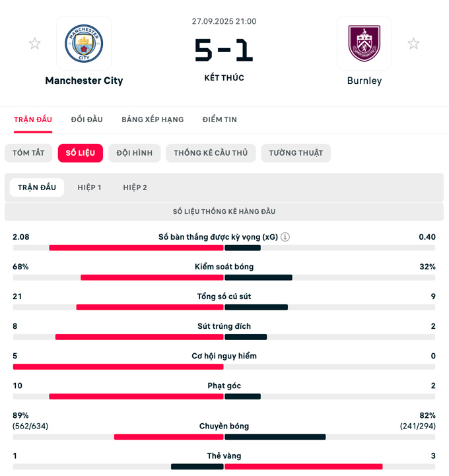Open the TƯỜNG THUẬT commentary

296,153
